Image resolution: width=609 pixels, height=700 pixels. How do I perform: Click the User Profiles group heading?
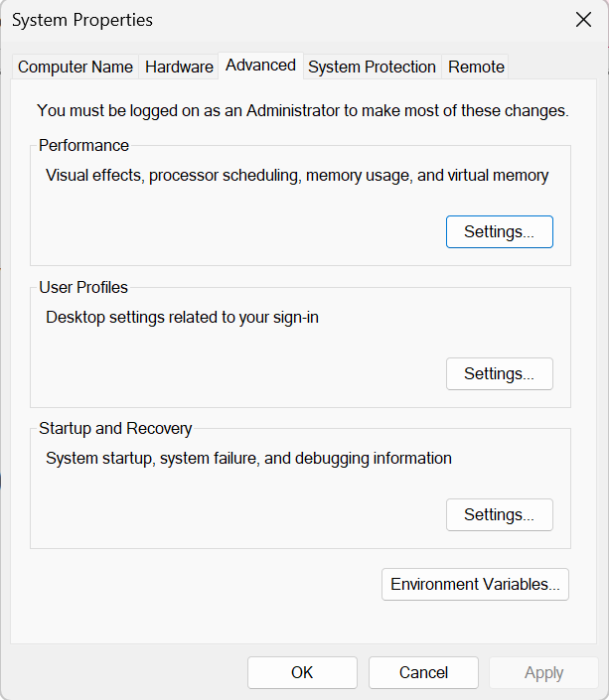83,288
